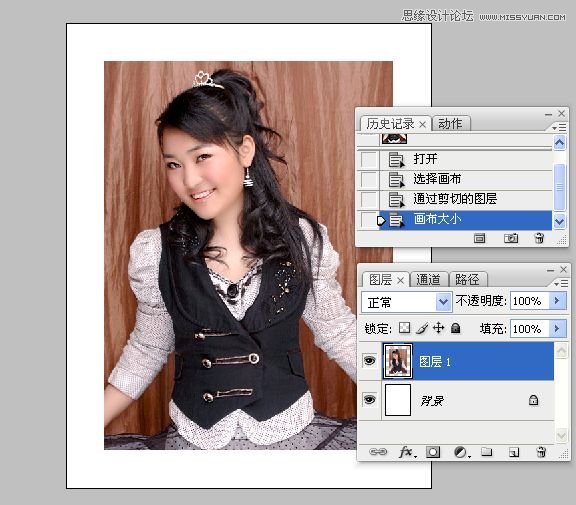Image resolution: width=576 pixels, height=505 pixels.
Task: Toggle 背景 layer visibility eye
Action: pyautogui.click(x=369, y=400)
